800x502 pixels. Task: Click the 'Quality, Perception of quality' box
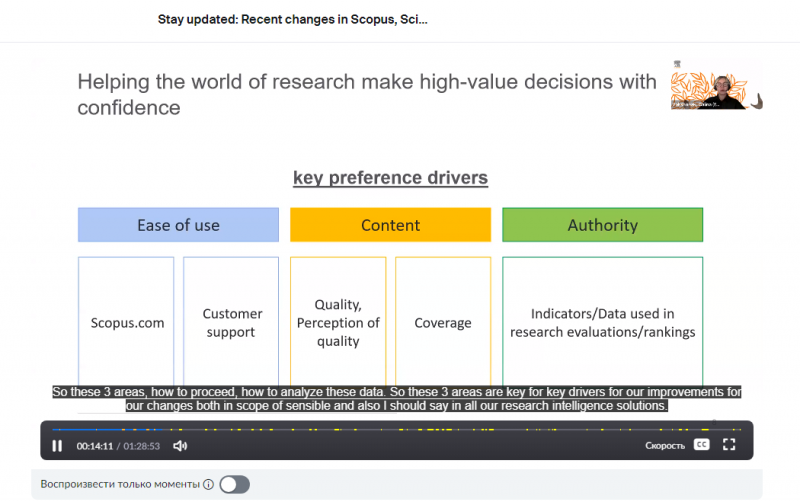tap(338, 323)
